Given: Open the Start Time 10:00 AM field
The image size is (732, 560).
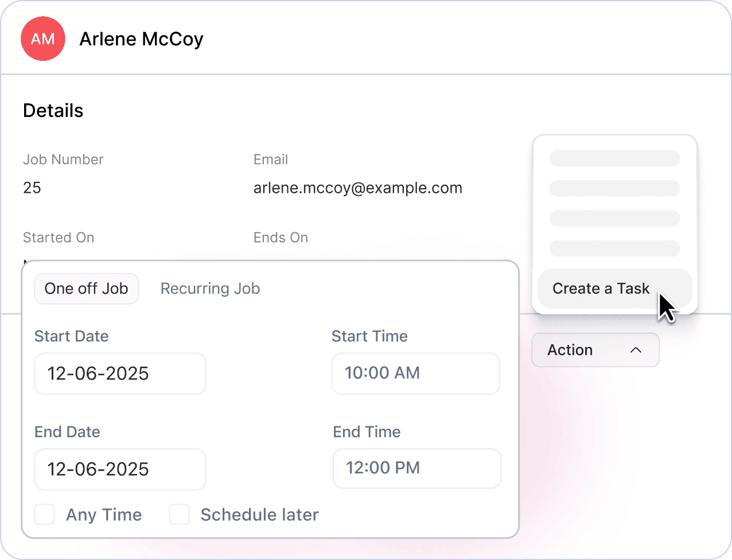Looking at the screenshot, I should coord(415,374).
